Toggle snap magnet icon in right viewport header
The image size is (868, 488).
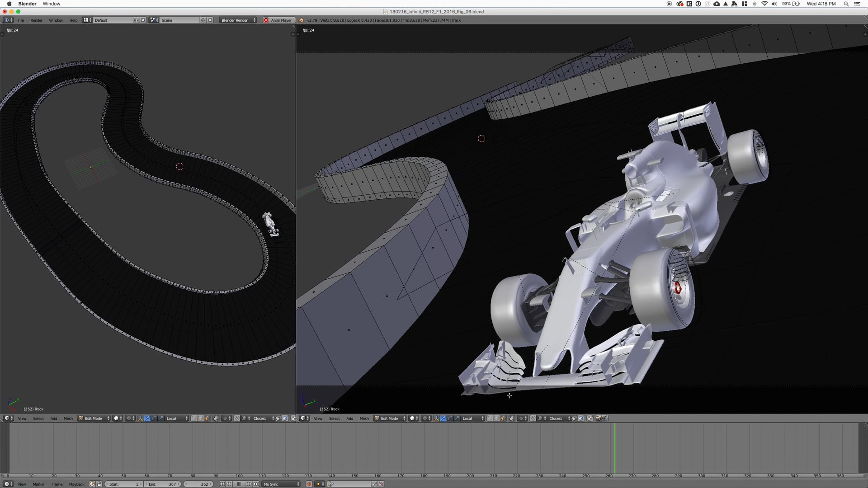click(533, 418)
